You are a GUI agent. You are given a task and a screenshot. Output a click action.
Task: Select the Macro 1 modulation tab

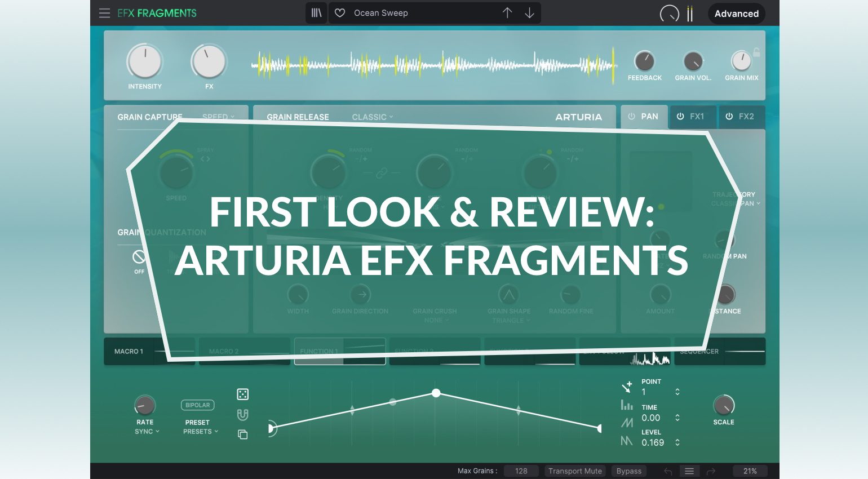pos(129,352)
